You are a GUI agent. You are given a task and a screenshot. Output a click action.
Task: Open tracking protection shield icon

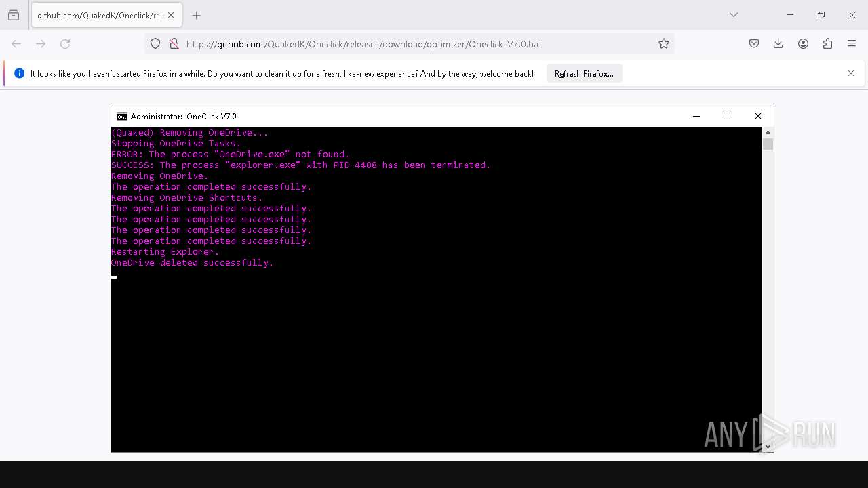tap(155, 44)
